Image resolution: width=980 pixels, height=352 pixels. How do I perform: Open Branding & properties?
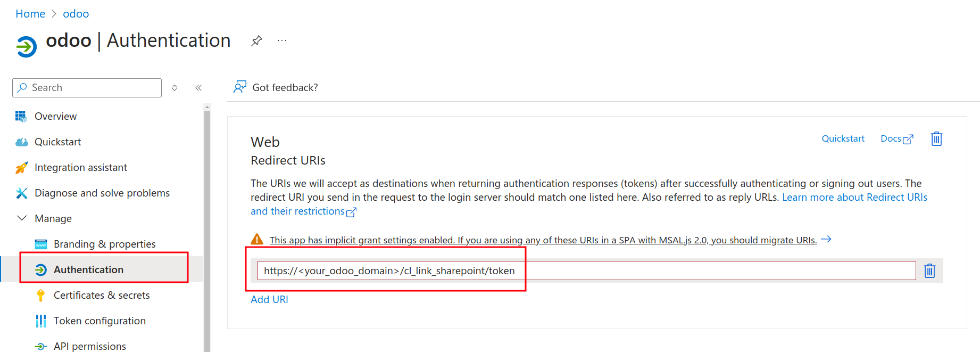pyautogui.click(x=104, y=244)
